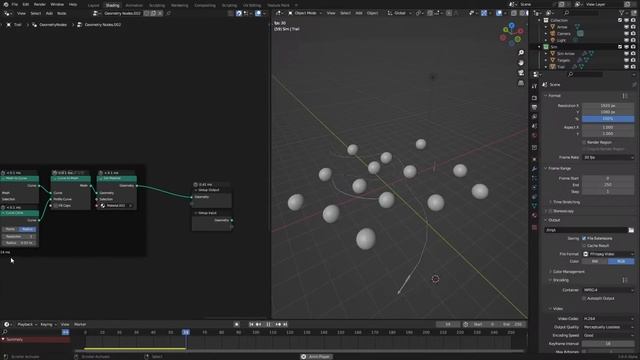The image size is (640, 360).
Task: Open the Output properties tab icon
Action: click(x=534, y=107)
